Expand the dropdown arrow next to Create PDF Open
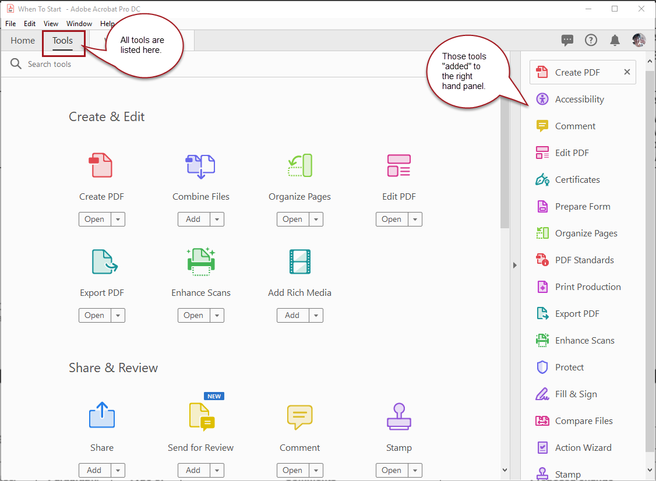 tap(118, 219)
